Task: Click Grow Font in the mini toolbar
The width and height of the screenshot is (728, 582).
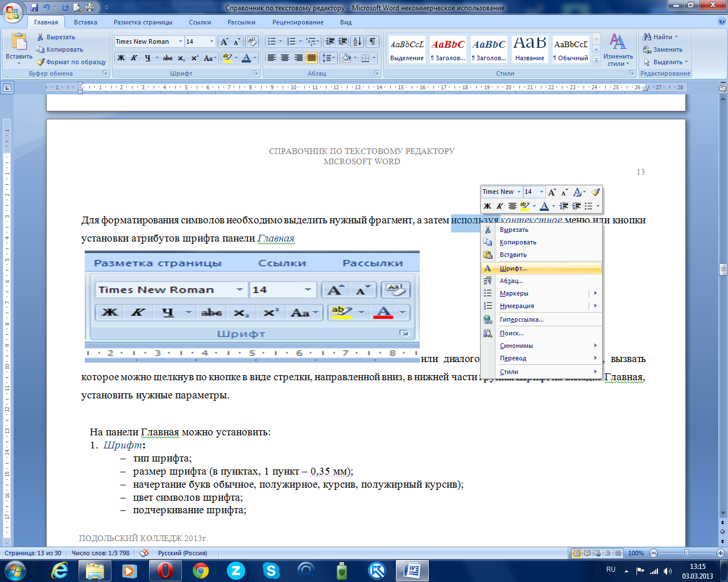Action: [552, 192]
